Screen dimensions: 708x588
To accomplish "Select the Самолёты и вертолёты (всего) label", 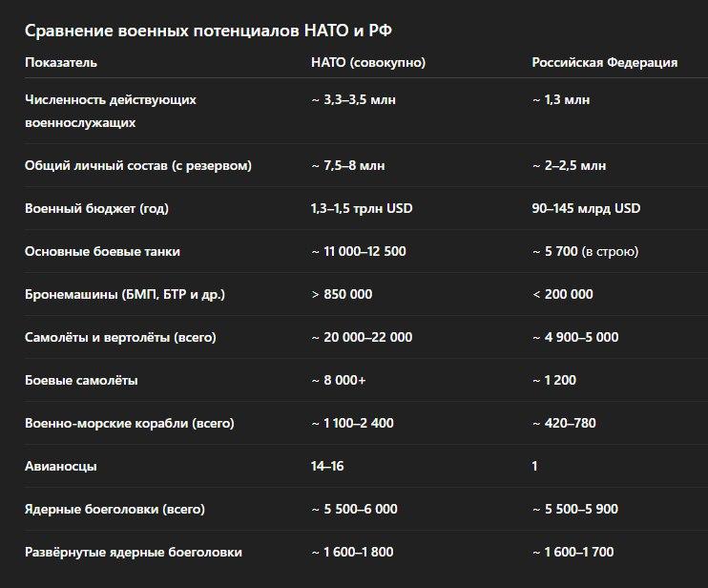I will pos(120,337).
